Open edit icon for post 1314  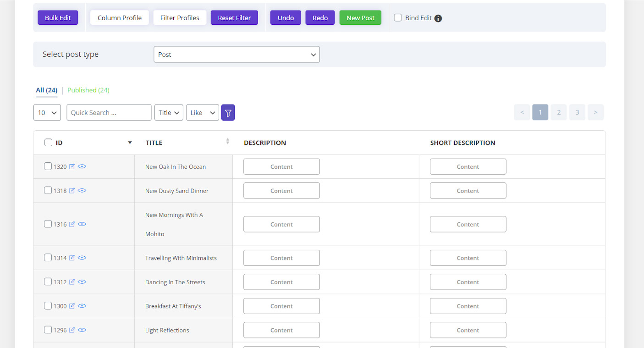point(72,258)
